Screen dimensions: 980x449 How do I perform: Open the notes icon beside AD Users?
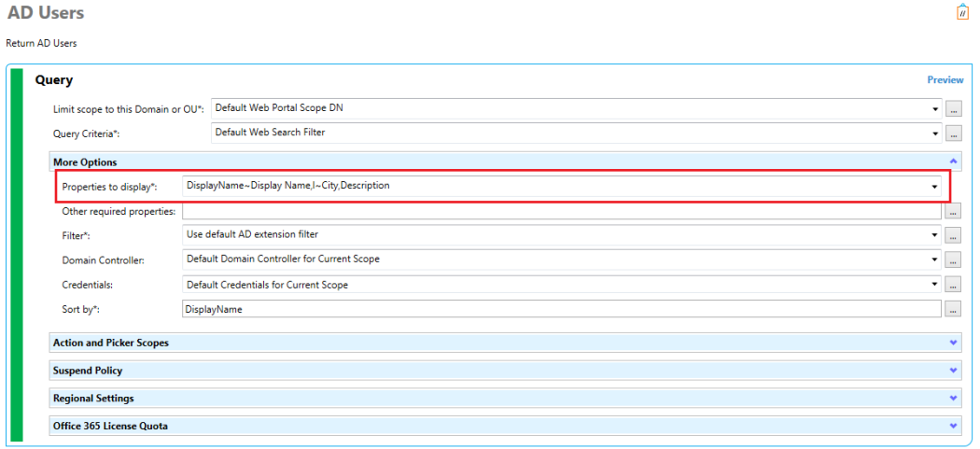pos(962,12)
